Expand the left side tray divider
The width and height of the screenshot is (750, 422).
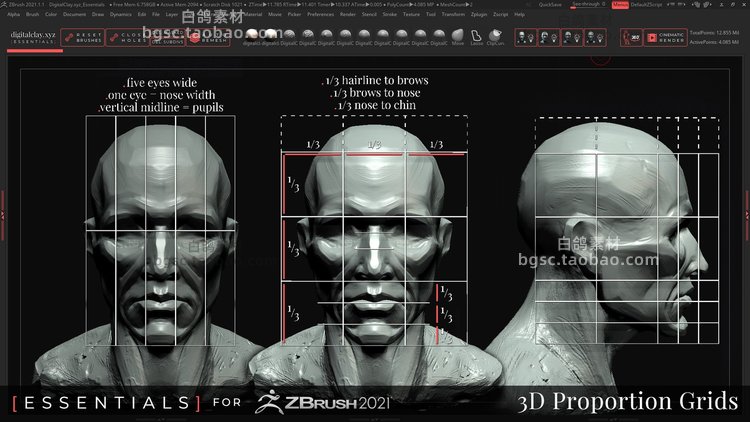click(x=2, y=215)
